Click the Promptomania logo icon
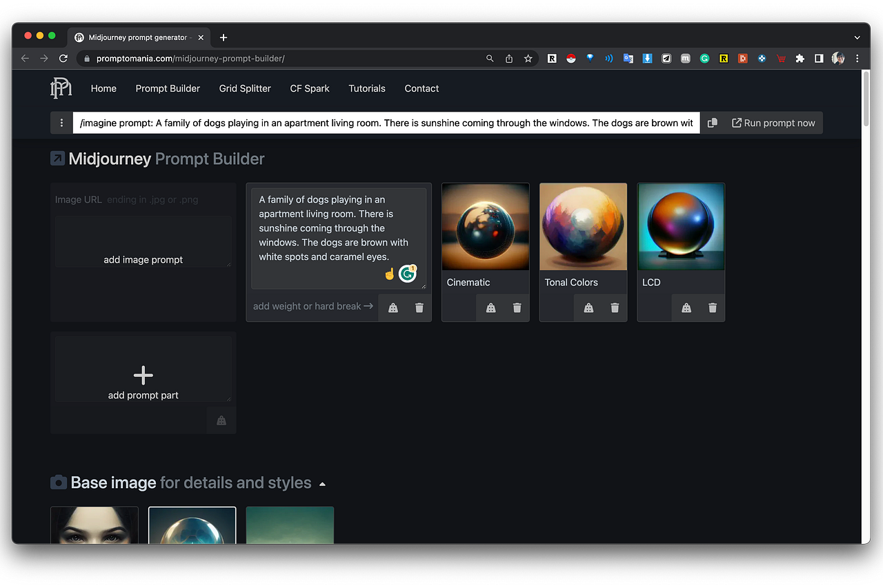This screenshot has width=883, height=588. click(61, 88)
